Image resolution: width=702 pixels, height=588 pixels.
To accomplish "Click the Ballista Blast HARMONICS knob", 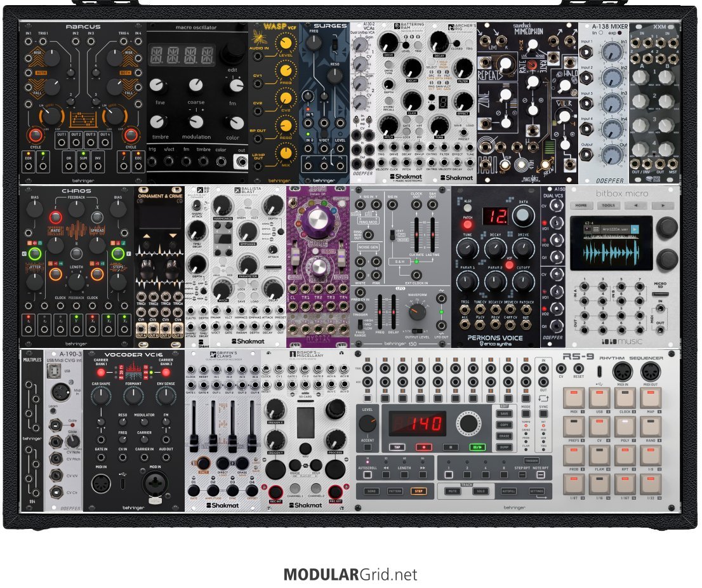I will coord(222,204).
